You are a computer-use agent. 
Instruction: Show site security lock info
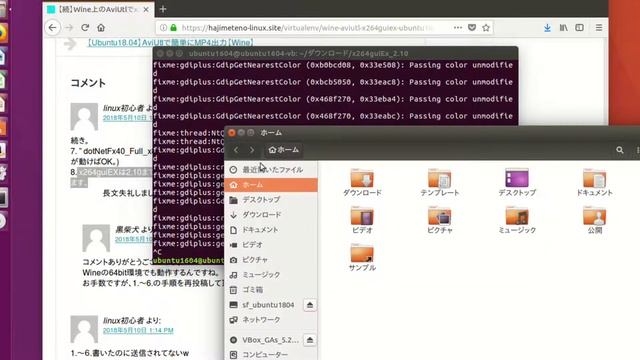coord(173,28)
